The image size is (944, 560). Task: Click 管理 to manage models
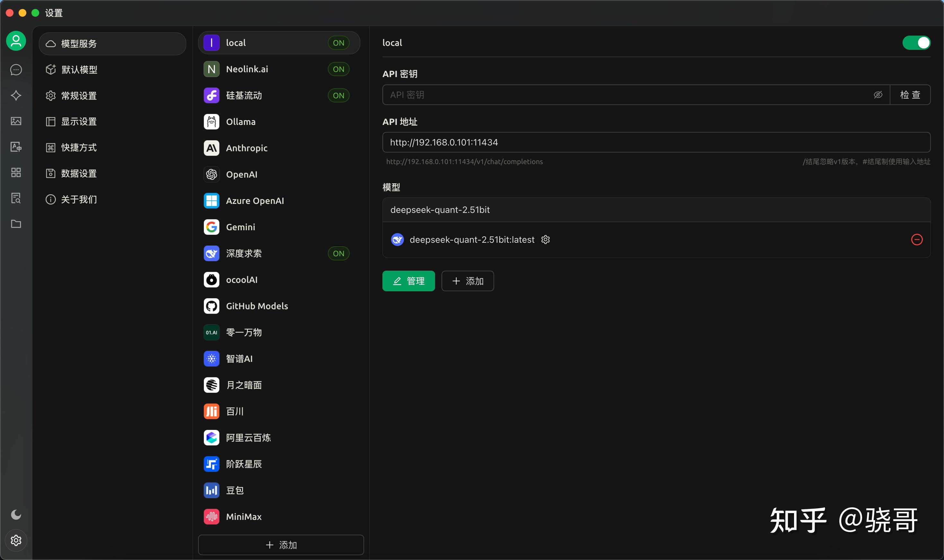tap(408, 281)
